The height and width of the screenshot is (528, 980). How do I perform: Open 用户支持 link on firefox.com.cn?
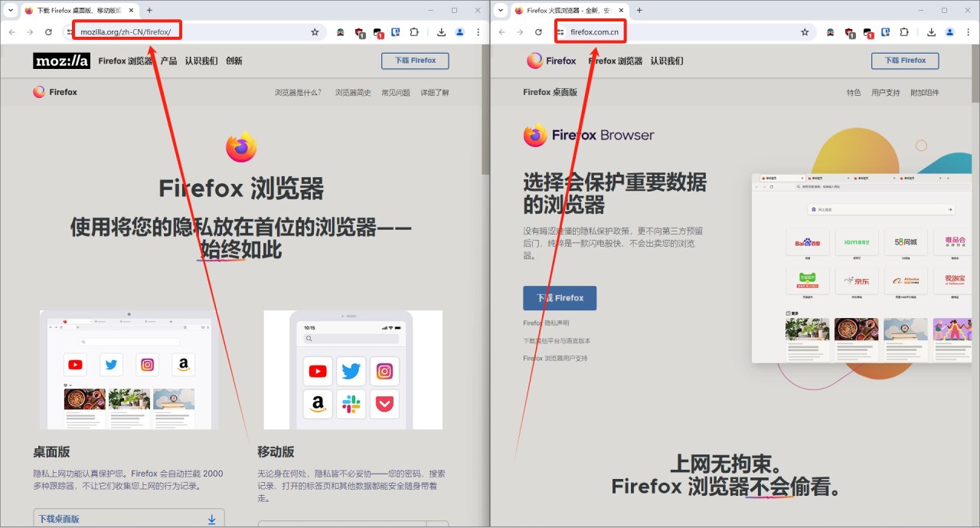point(886,93)
